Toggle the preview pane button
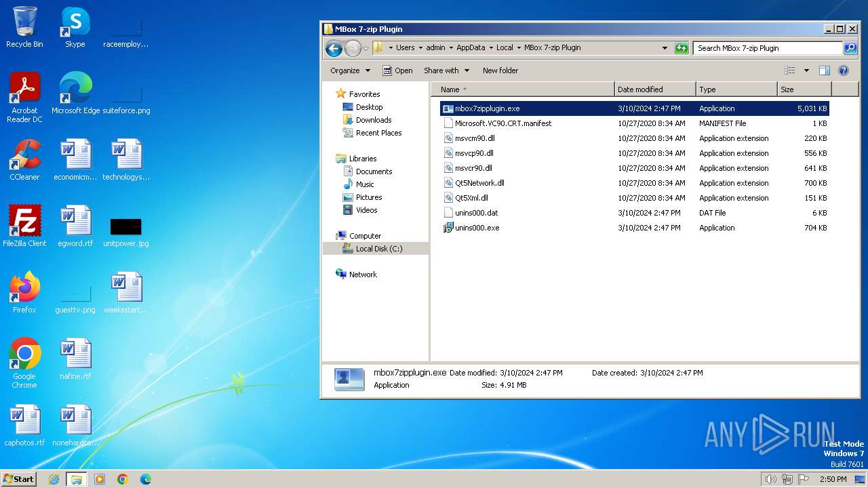868x488 pixels. 825,70
